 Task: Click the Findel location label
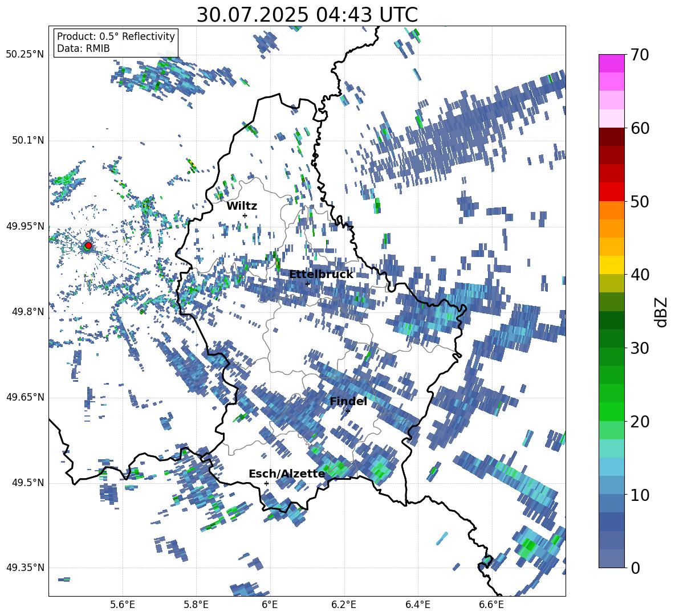point(348,401)
